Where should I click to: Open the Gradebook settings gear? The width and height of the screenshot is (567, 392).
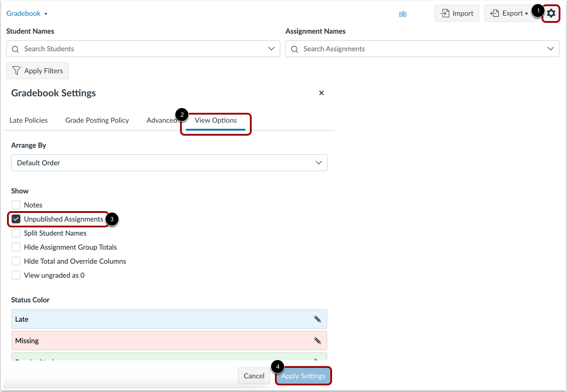(x=551, y=13)
